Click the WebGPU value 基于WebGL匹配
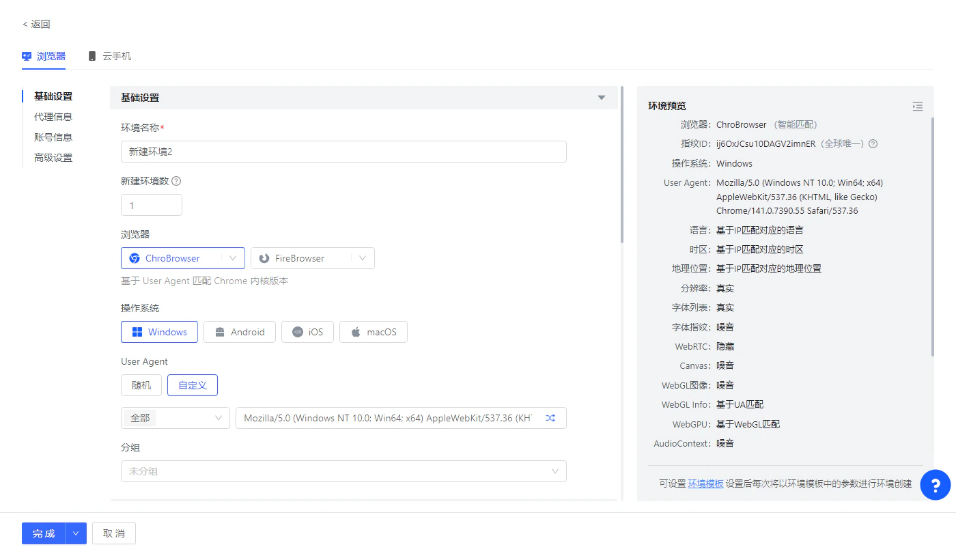 click(x=748, y=424)
